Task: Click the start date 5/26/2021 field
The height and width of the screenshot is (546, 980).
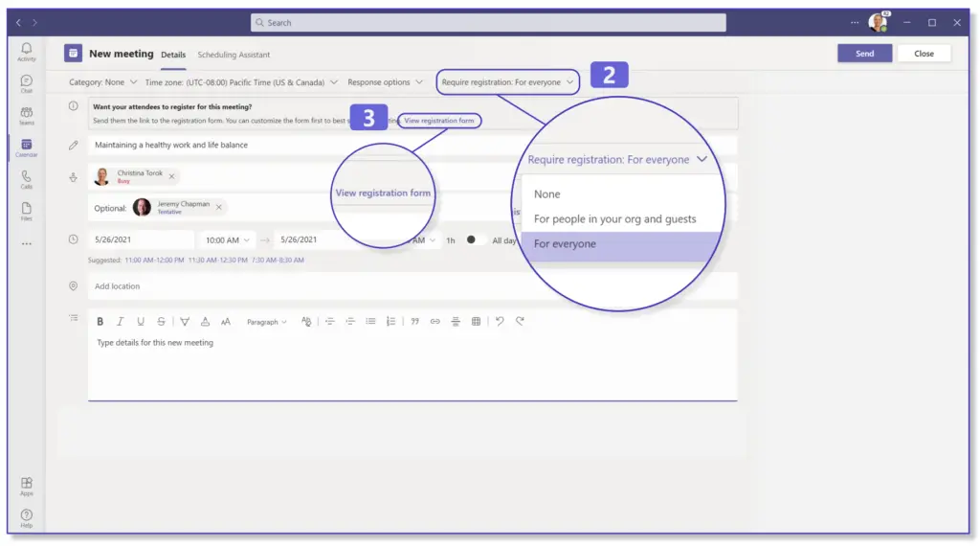Action: tap(141, 239)
